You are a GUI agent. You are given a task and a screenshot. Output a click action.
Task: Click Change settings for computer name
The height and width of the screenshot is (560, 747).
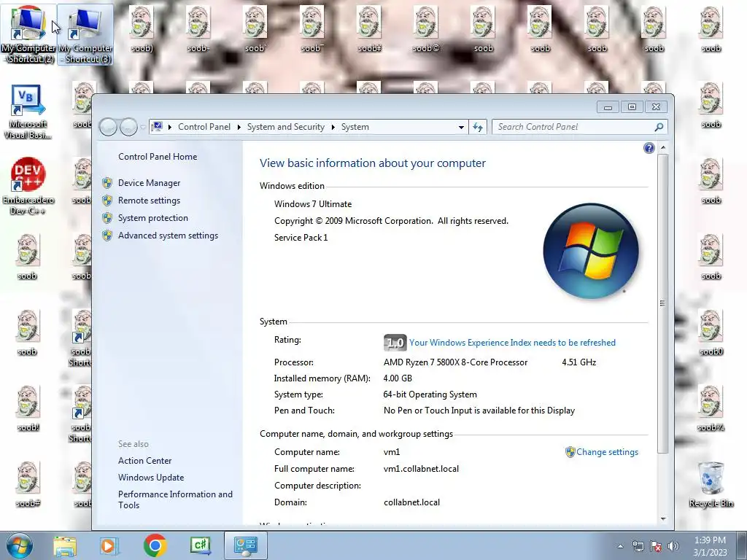[607, 452]
